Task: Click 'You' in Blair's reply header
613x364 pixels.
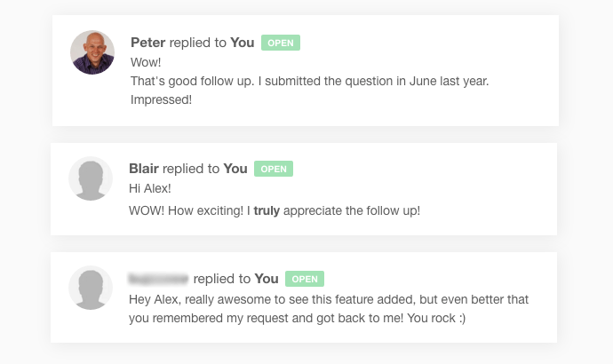Action: pyautogui.click(x=235, y=169)
